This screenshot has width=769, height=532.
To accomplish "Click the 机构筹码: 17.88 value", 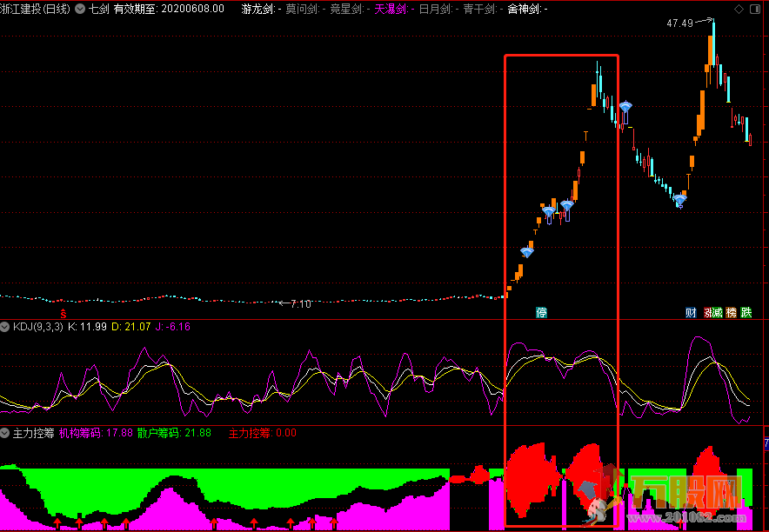I will pyautogui.click(x=96, y=433).
